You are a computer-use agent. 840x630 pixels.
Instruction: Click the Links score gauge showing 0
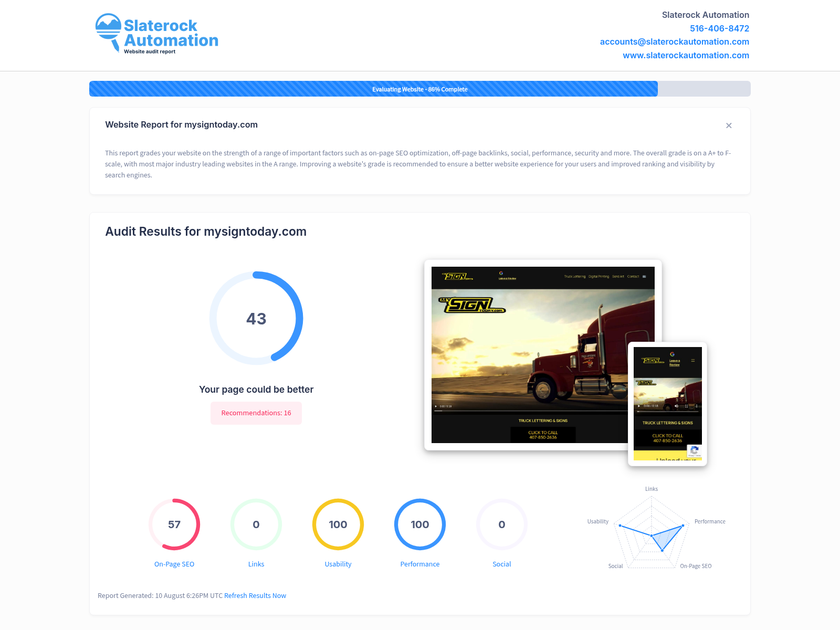coord(256,524)
